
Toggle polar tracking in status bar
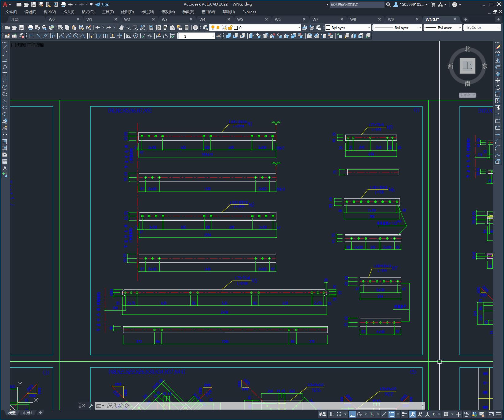360,414
